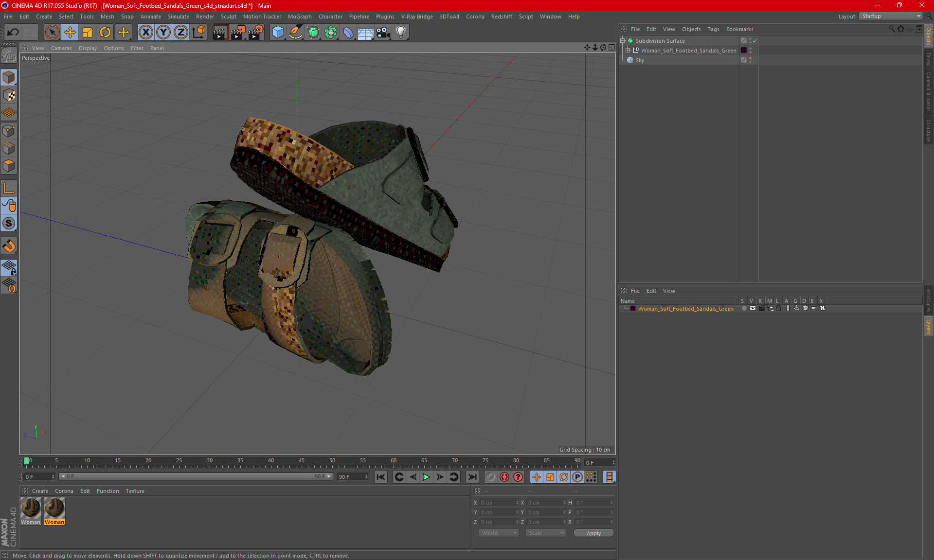
Task: Click the sandals object layer color swatch
Action: pyautogui.click(x=744, y=50)
